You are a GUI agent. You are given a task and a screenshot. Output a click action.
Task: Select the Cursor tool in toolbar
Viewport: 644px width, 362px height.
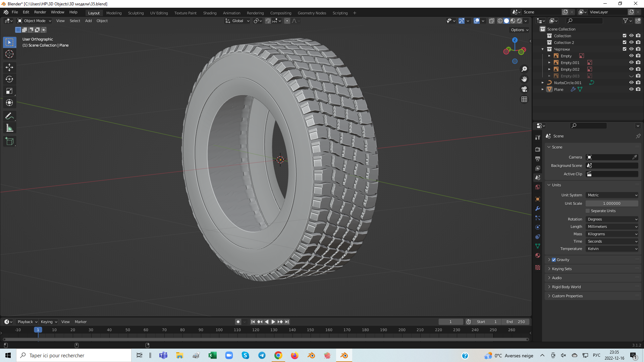point(9,54)
